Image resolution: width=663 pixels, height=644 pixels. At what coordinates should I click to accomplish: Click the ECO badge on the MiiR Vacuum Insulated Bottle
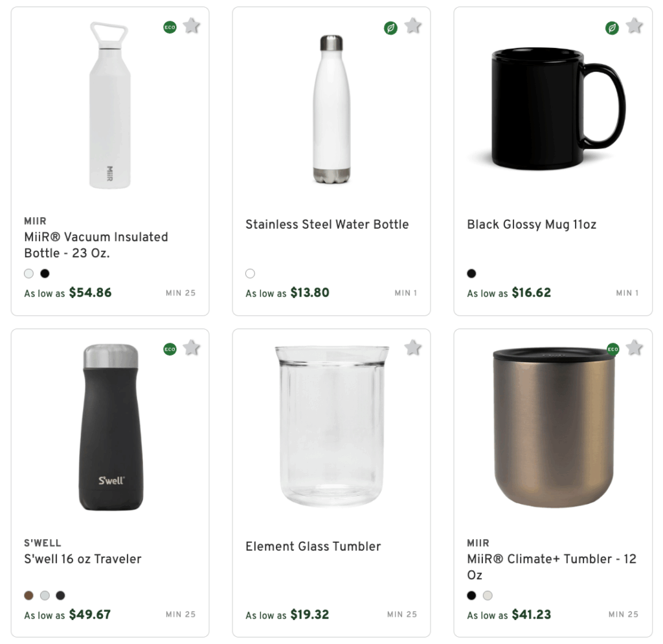[x=170, y=27]
